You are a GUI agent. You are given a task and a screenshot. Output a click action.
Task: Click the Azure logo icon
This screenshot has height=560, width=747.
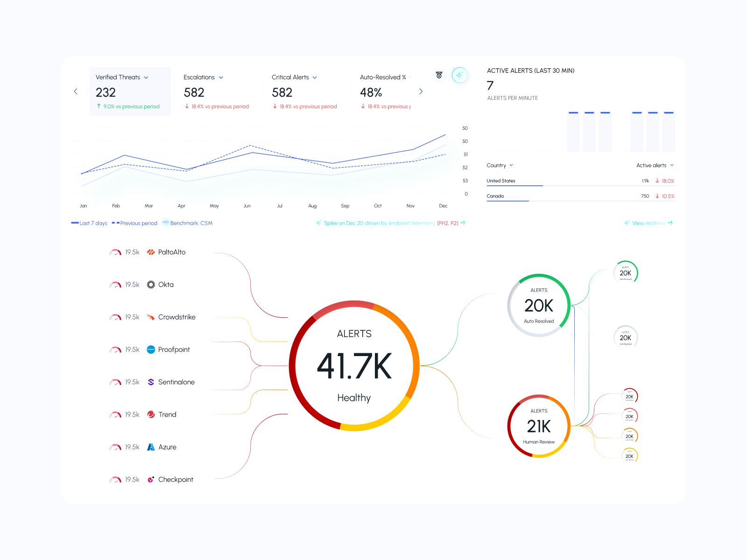click(x=151, y=447)
